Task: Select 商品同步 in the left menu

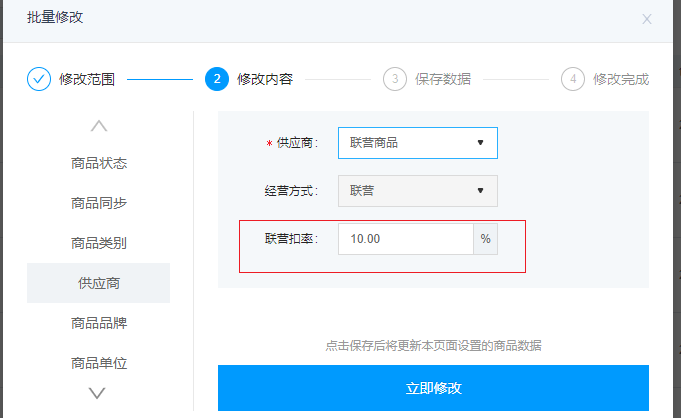Action: pos(99,203)
